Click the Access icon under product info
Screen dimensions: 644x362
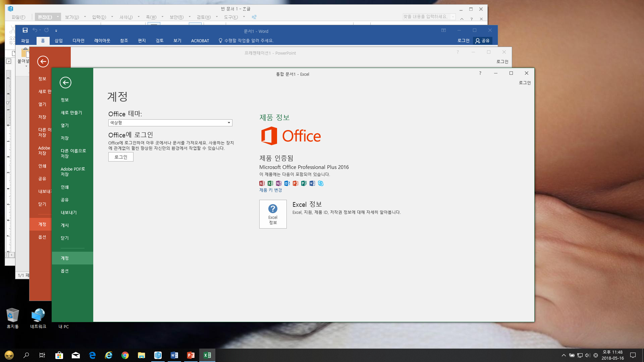point(262,183)
